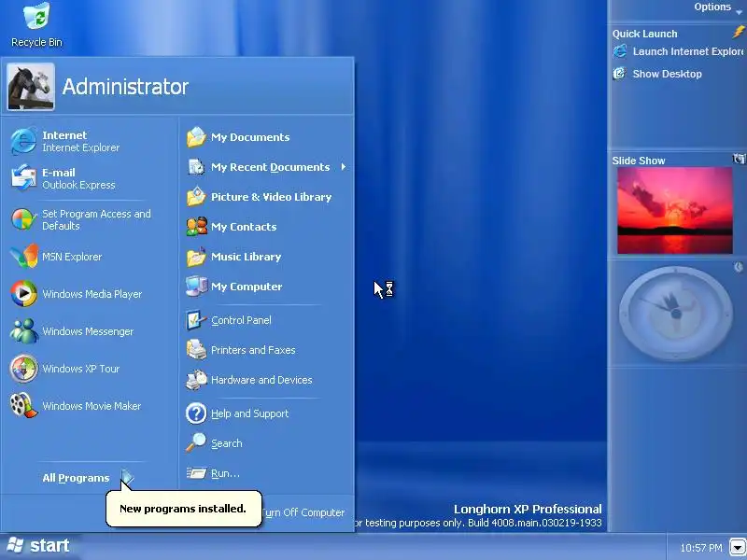Click the My Computer text label
Screen dimensions: 747x560
(x=247, y=287)
